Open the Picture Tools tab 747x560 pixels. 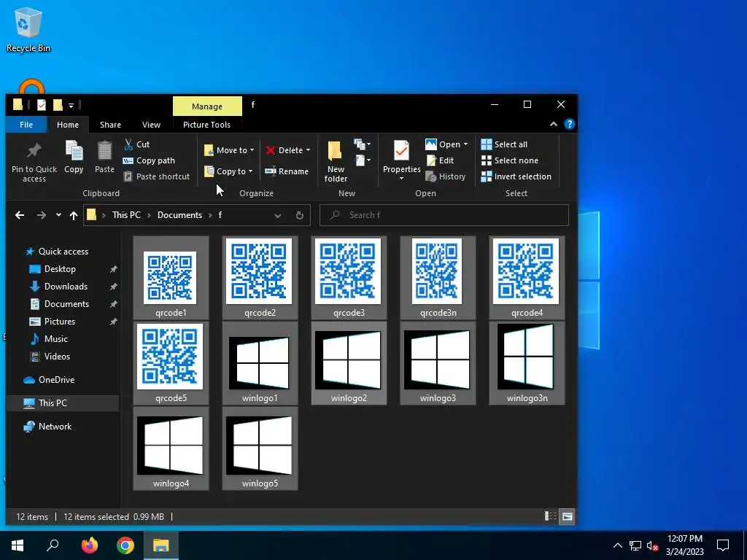(x=206, y=125)
